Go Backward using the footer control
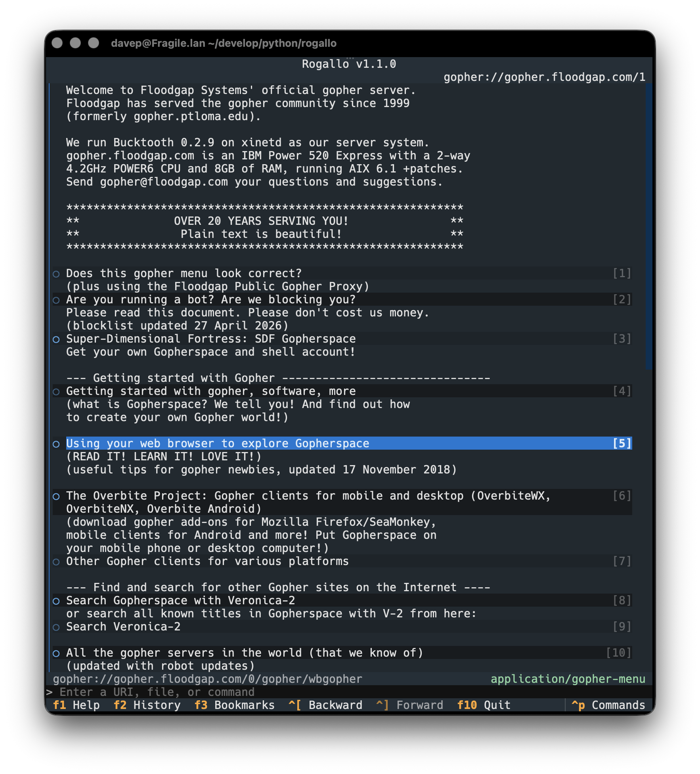 325,705
